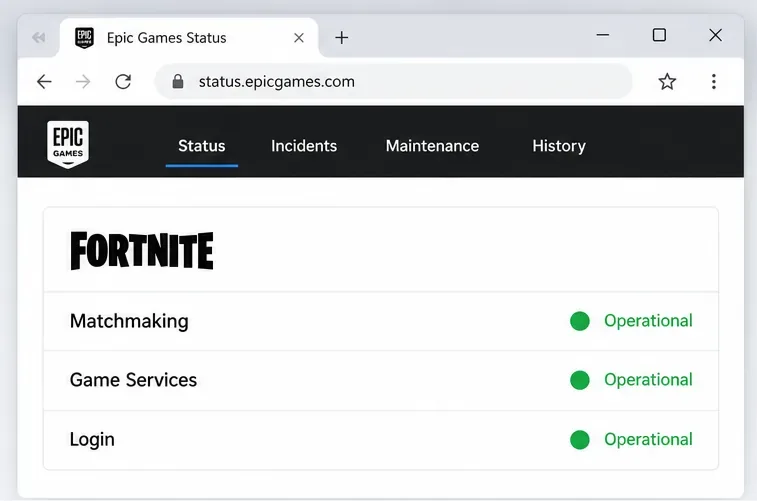Viewport: 757px width, 501px height.
Task: Close the Epic Games Status tab
Action: [x=299, y=38]
